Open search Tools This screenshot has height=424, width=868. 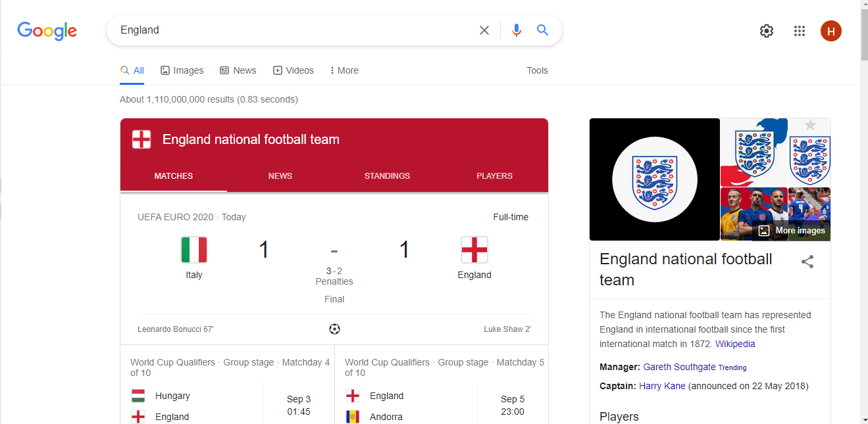tap(537, 70)
